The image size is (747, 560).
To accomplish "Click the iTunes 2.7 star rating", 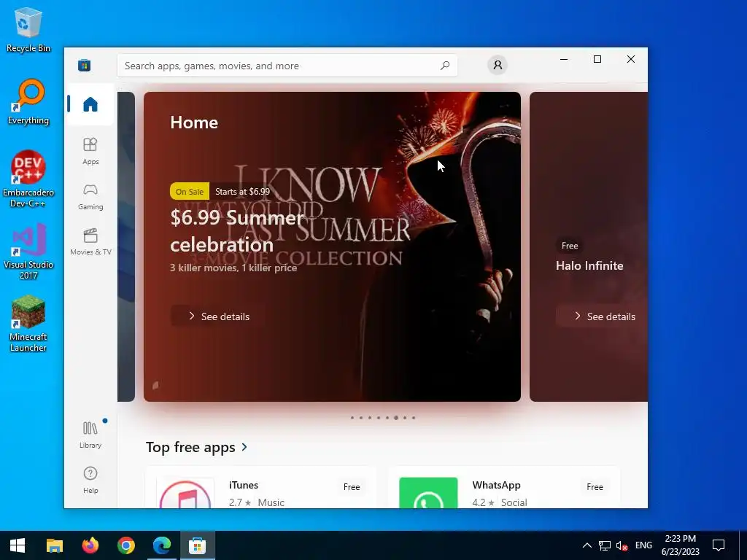I will point(239,502).
